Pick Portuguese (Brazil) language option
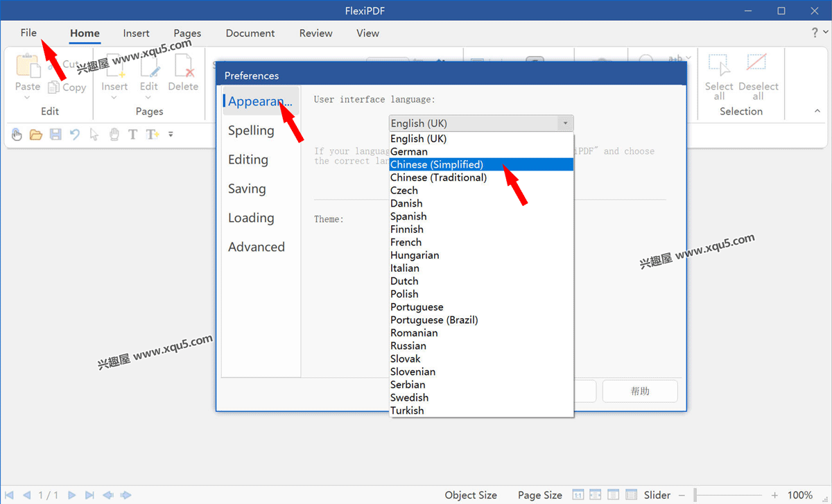 (x=481, y=320)
